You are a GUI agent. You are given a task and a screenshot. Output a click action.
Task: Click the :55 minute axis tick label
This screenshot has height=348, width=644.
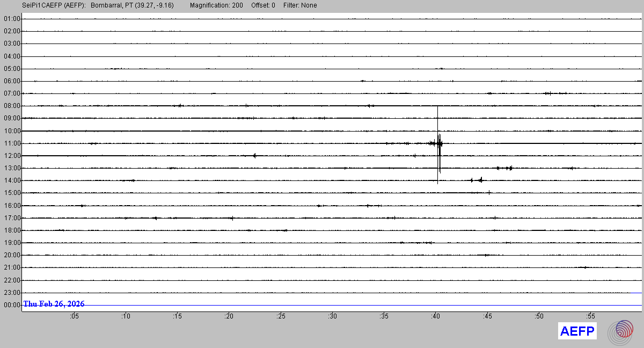[590, 316]
